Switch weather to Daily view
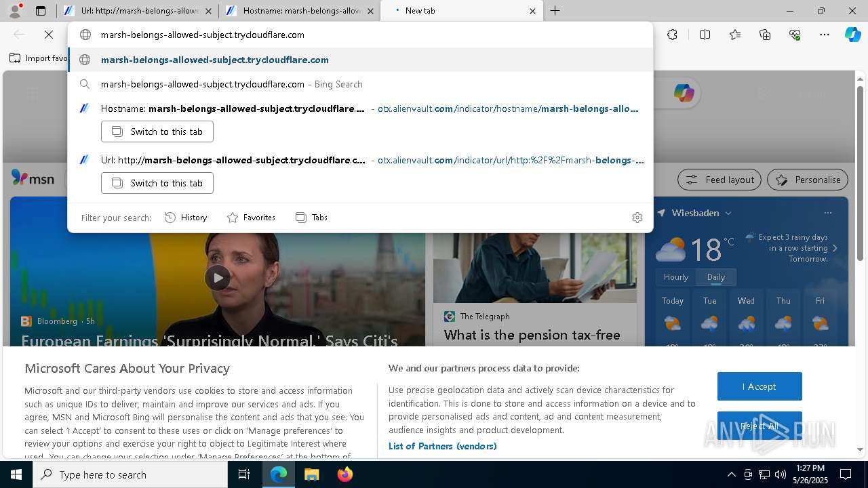 (x=716, y=277)
